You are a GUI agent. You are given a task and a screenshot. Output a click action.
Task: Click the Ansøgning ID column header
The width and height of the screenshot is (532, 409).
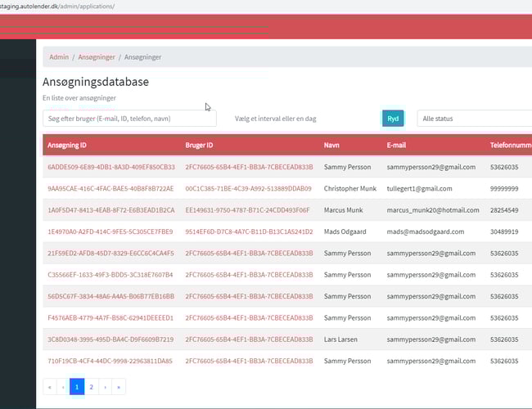[x=68, y=145]
